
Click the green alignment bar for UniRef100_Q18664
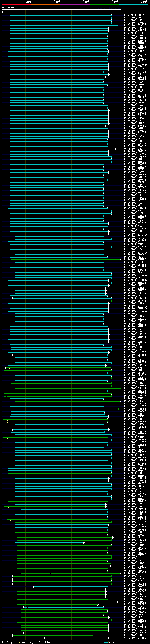pos(66,265)
